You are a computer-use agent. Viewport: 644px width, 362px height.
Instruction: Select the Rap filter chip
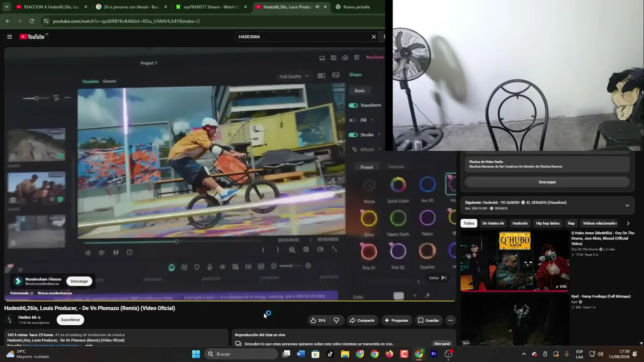pyautogui.click(x=571, y=223)
